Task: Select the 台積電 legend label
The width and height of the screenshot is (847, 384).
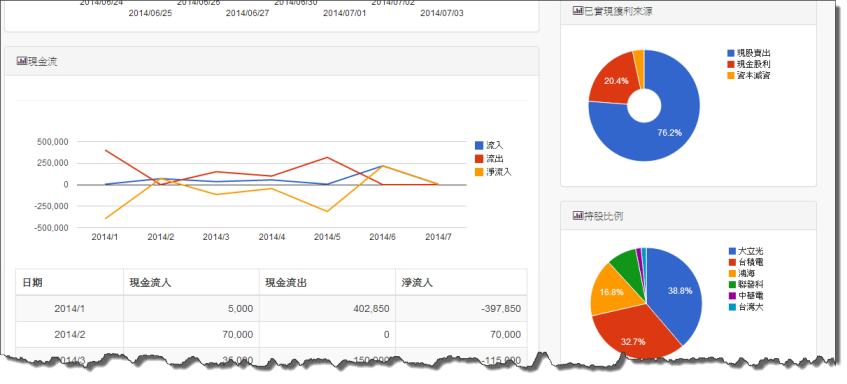Action: point(751,262)
